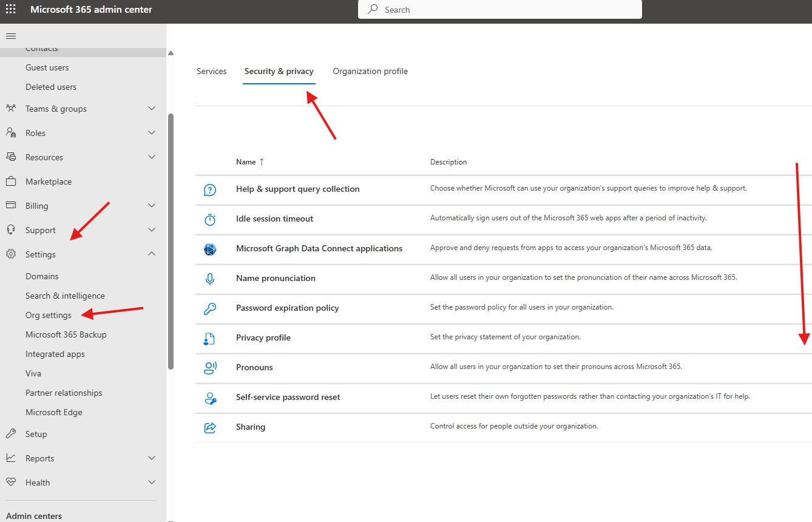Expand the Teams & groups section
Viewport: 812px width, 522px height.
pyautogui.click(x=151, y=108)
